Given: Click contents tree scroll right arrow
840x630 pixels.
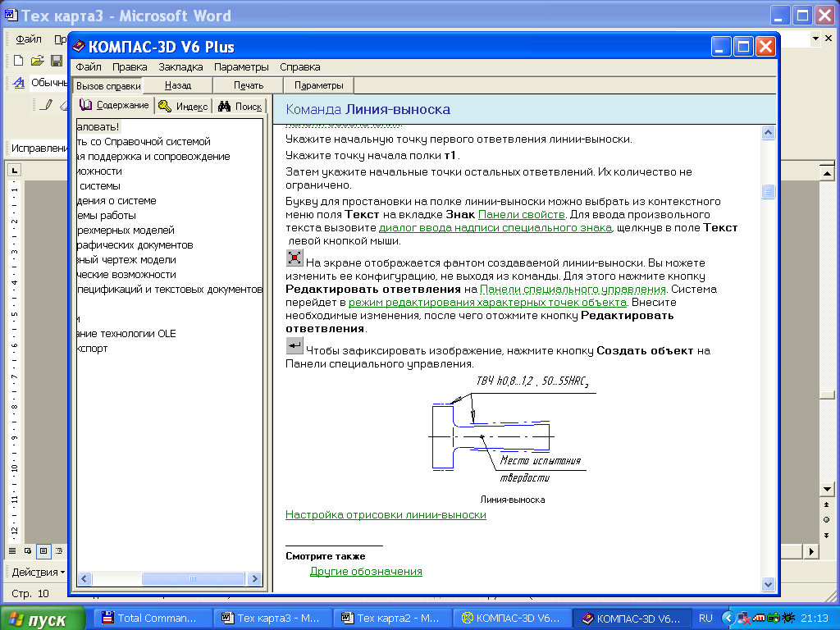Looking at the screenshot, I should 254,578.
